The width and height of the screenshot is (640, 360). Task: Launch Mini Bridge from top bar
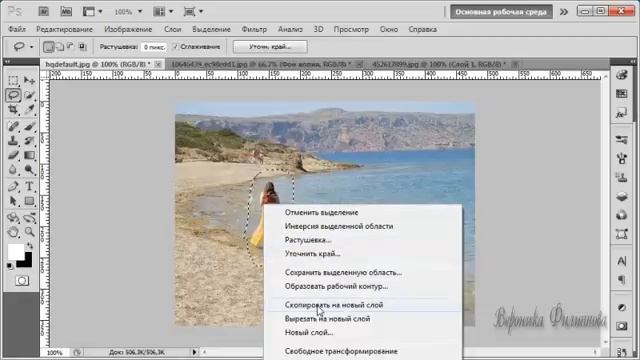[66, 11]
